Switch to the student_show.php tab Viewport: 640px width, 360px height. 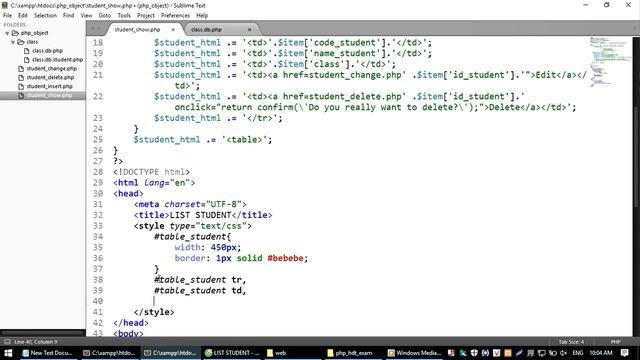pyautogui.click(x=137, y=30)
